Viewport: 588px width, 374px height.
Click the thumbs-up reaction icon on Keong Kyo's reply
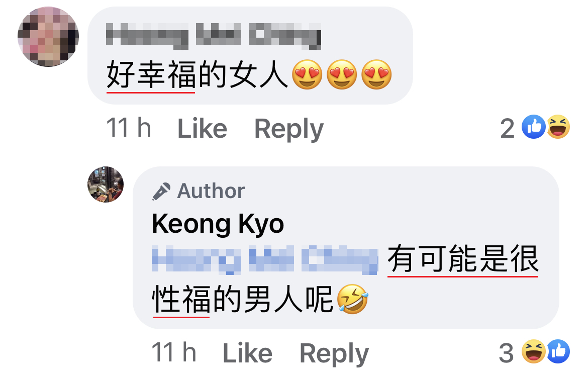(558, 351)
